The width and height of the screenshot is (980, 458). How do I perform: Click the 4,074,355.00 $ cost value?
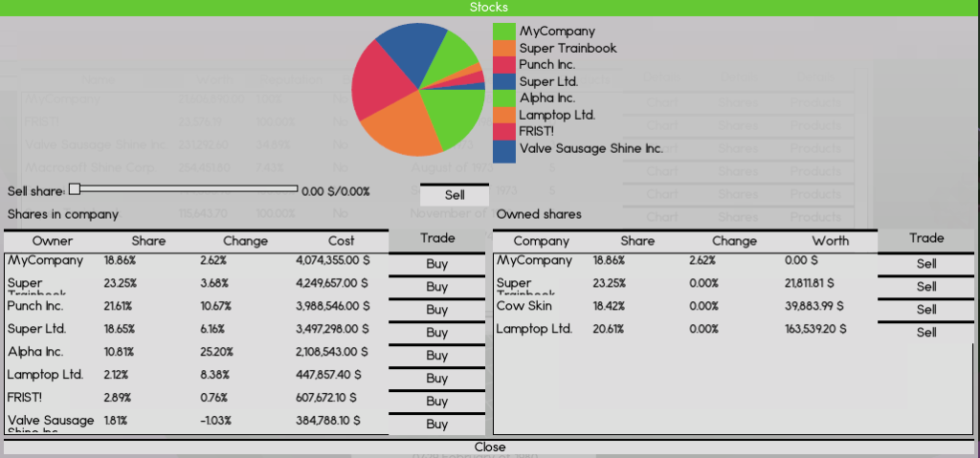(x=332, y=261)
